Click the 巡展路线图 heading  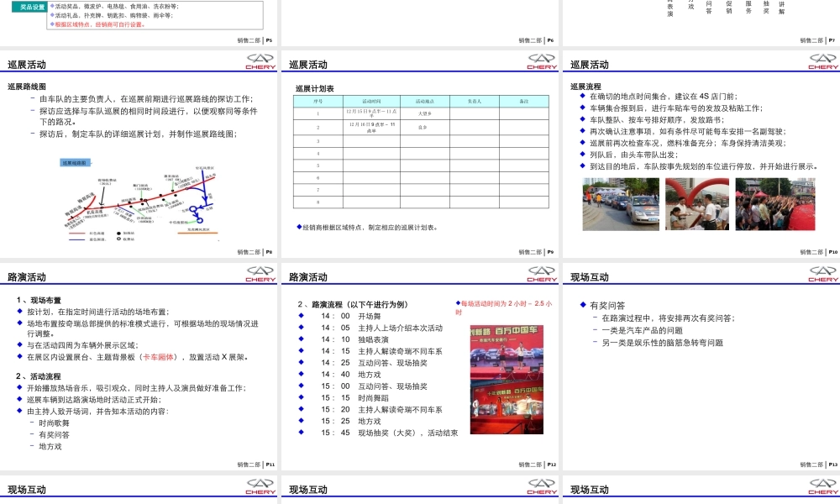27,87
